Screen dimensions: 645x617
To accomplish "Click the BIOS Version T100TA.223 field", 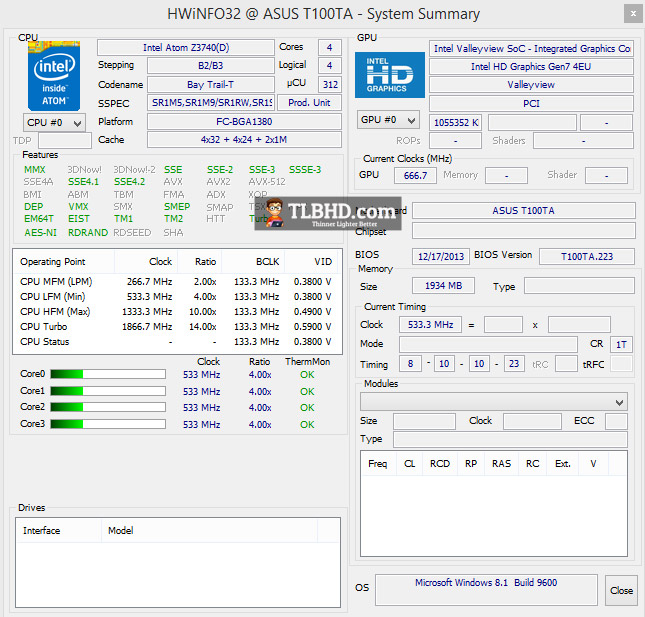I will pos(587,256).
